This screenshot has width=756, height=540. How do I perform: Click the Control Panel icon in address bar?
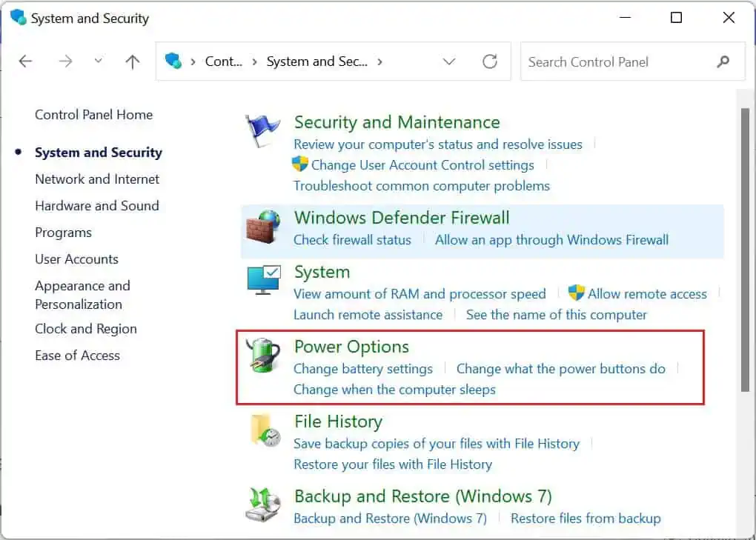click(173, 61)
